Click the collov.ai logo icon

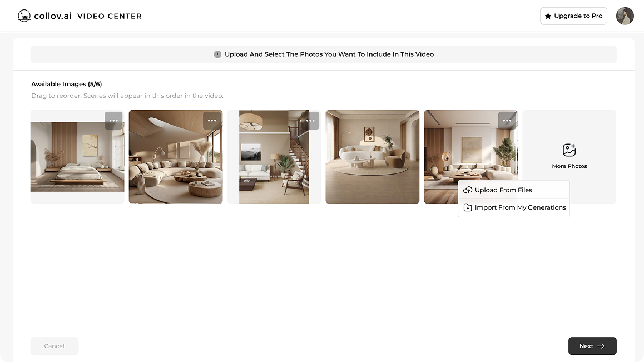24,16
